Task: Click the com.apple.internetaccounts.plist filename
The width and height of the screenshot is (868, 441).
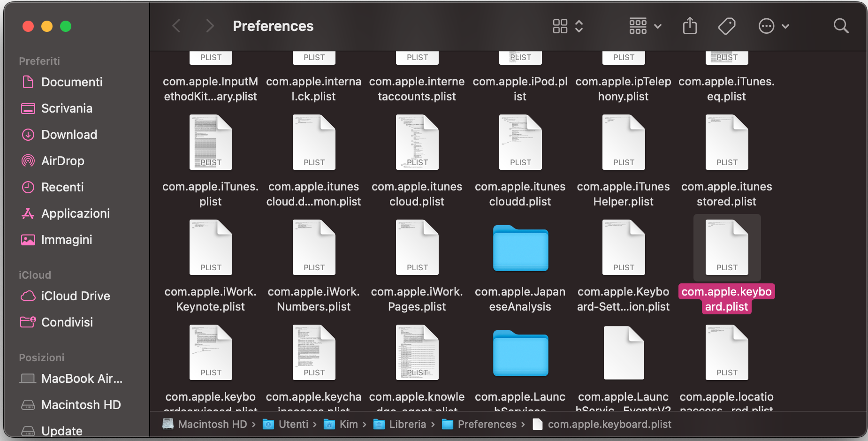Action: point(417,89)
